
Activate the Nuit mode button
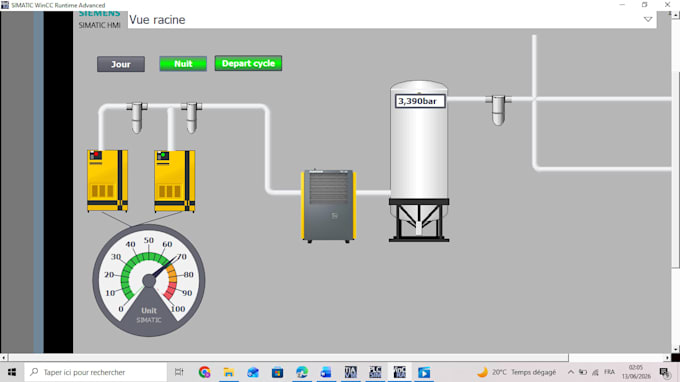(x=183, y=64)
